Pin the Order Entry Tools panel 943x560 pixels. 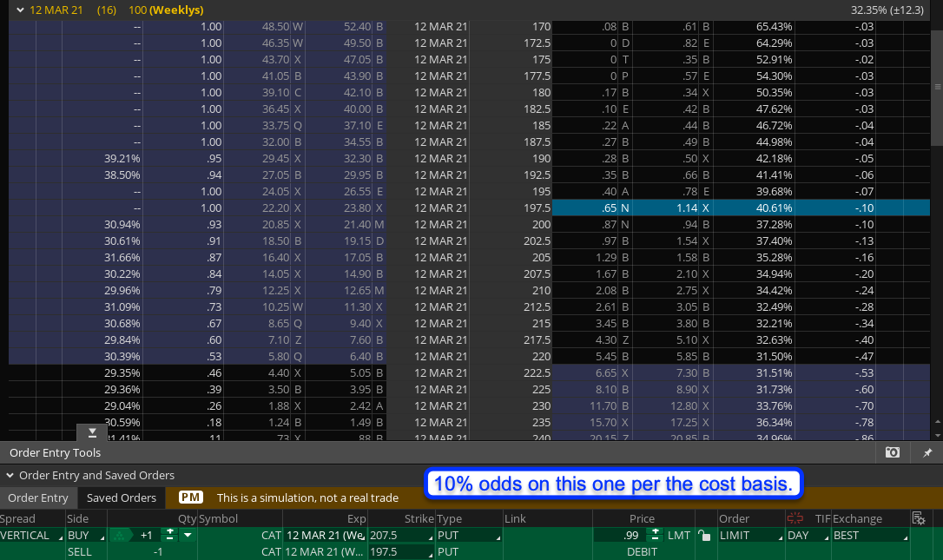coord(927,452)
